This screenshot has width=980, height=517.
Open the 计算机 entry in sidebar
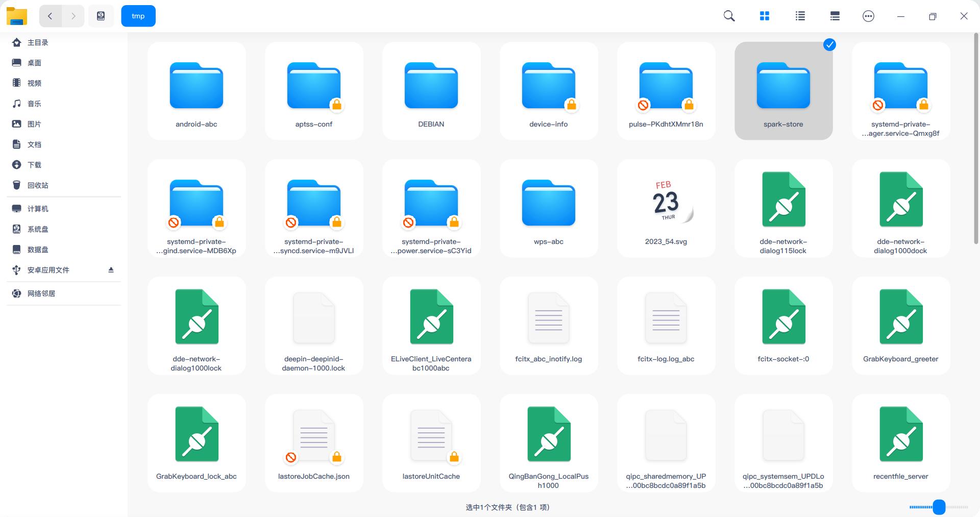(38, 208)
